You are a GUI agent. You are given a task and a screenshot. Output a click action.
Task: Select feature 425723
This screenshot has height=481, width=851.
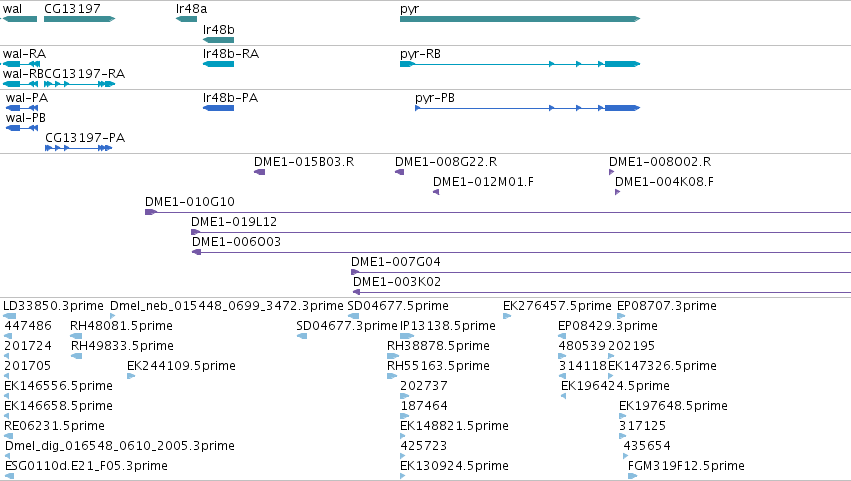[403, 457]
